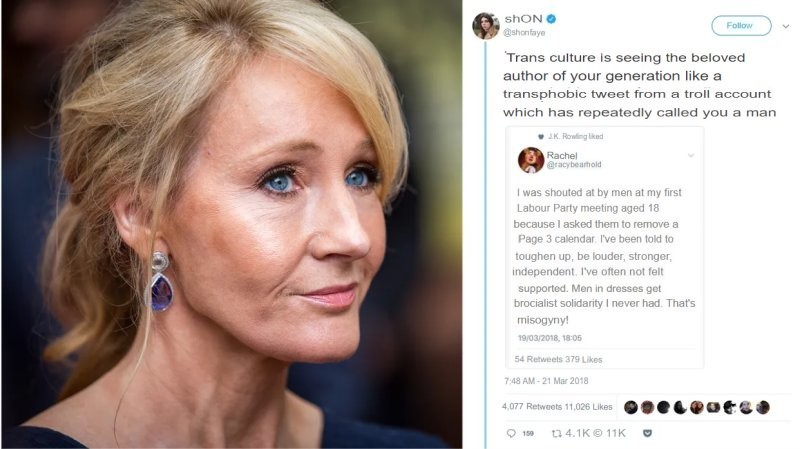Click the first liker avatar in the row
800x449 pixels.
point(631,407)
